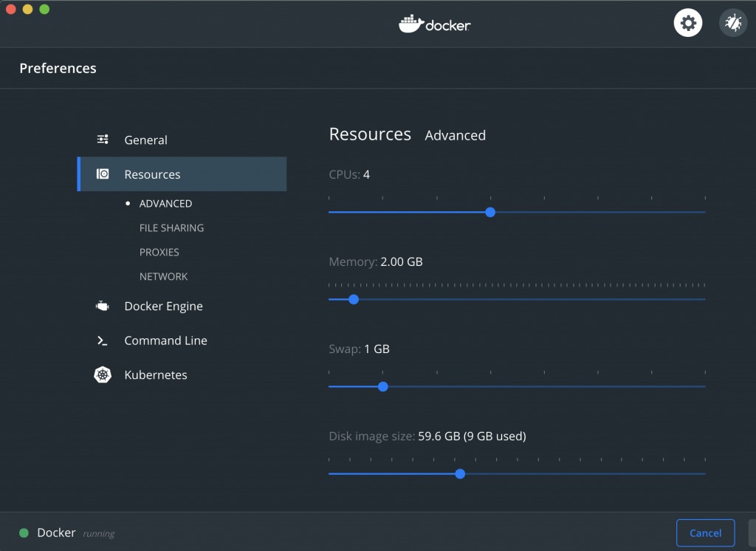Click the 'running' status text

(x=99, y=533)
